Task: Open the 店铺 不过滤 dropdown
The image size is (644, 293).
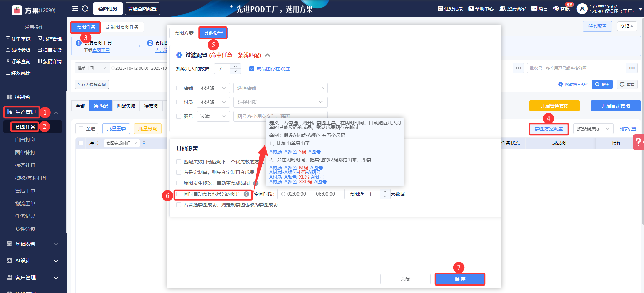Action: [x=213, y=88]
